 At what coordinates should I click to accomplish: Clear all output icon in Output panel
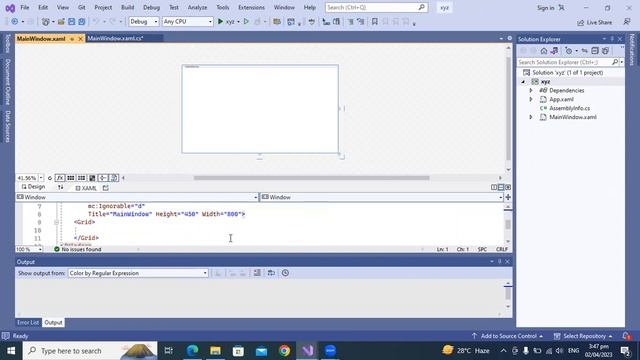(257, 273)
